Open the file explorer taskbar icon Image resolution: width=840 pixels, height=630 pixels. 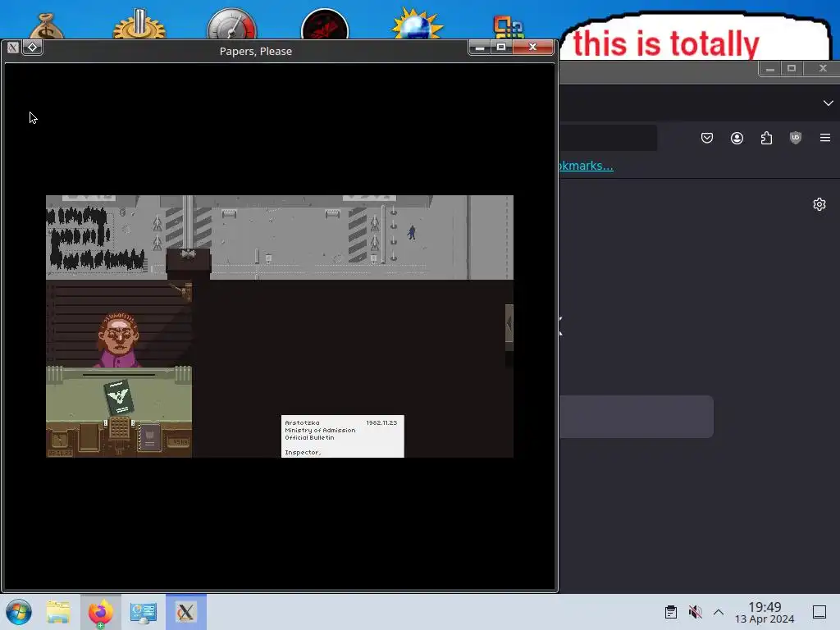coord(58,612)
